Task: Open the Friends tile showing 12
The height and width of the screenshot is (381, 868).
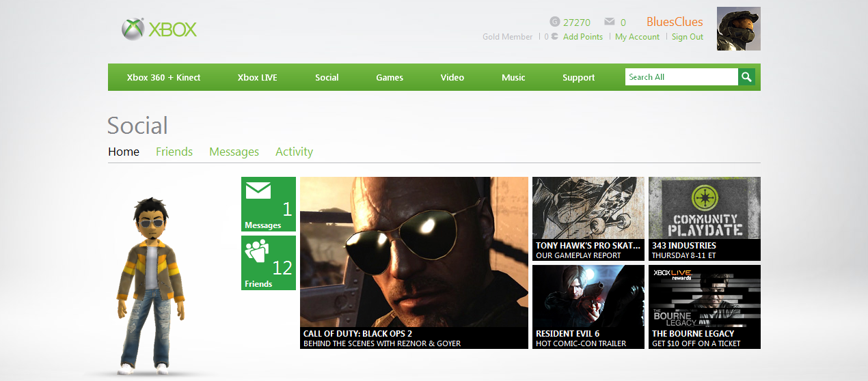Action: click(269, 263)
